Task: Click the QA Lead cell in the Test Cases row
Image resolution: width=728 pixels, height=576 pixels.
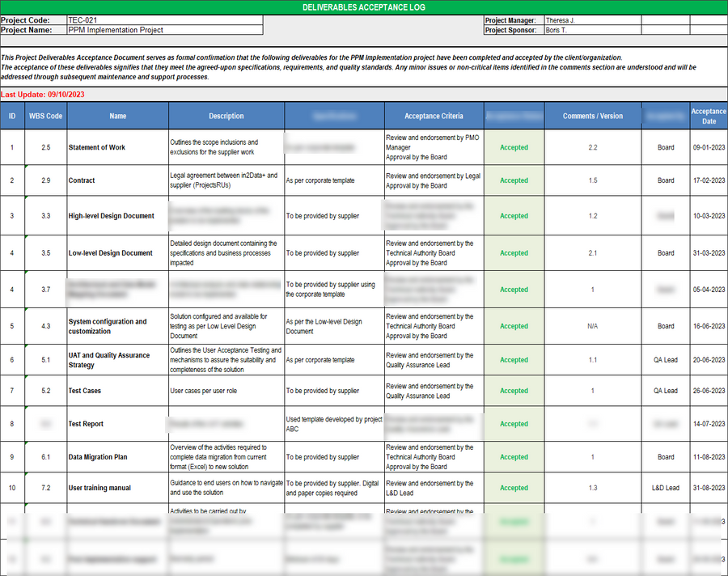Action: tap(666, 390)
